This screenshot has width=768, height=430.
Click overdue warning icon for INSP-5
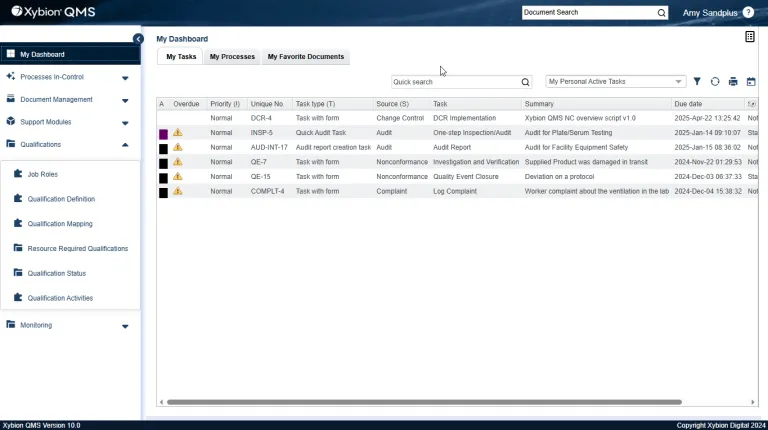[178, 133]
